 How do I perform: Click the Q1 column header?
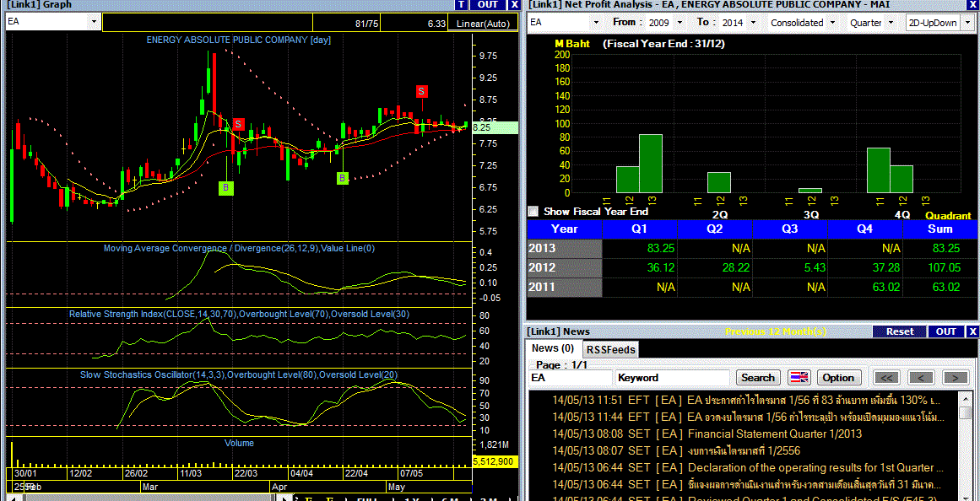coord(639,229)
